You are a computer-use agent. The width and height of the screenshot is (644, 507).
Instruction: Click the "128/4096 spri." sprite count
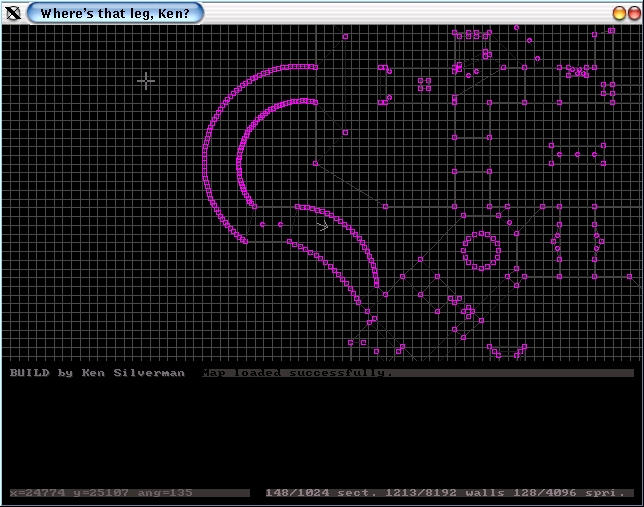569,492
